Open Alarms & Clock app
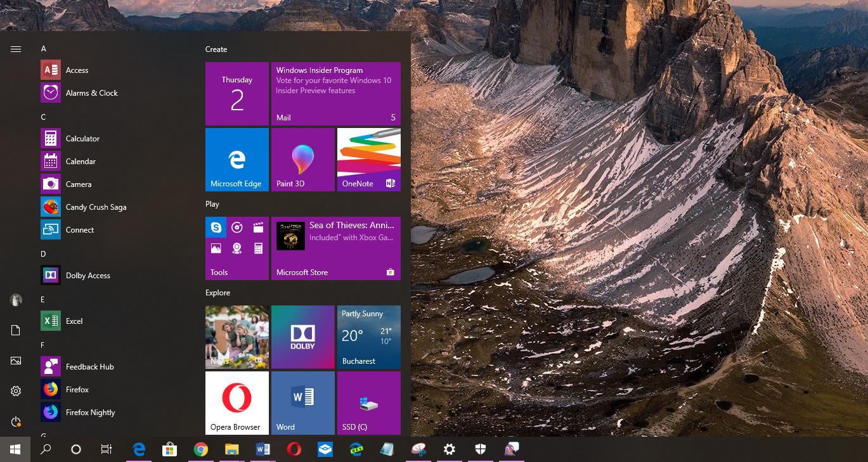 (114, 93)
